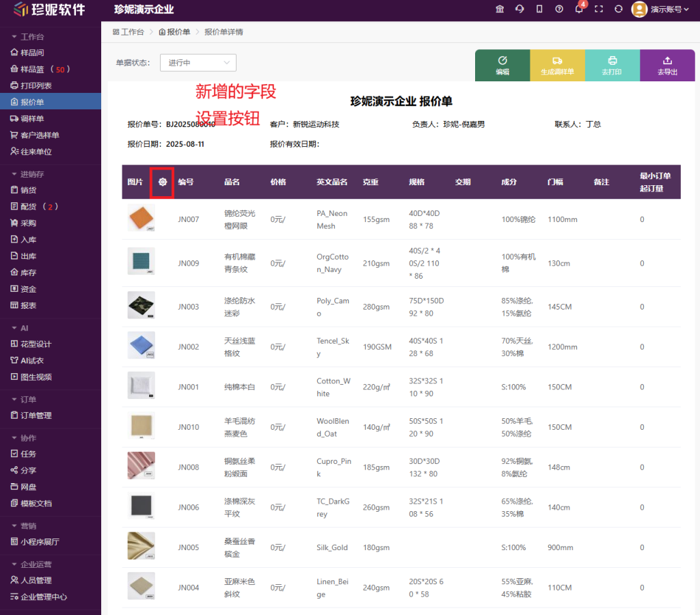700x615 pixels.
Task: Open the 单据状态 status dropdown
Action: [198, 62]
